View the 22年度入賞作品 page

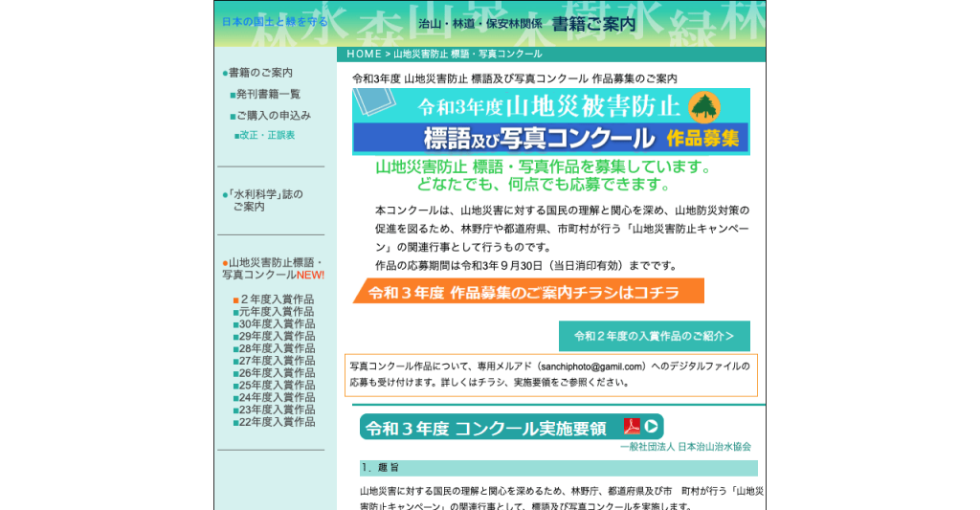(277, 422)
